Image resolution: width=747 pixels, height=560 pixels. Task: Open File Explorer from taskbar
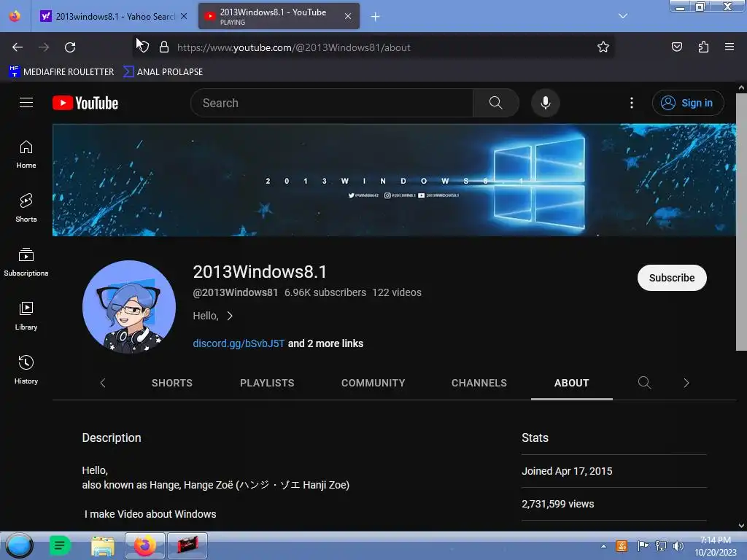pyautogui.click(x=103, y=545)
